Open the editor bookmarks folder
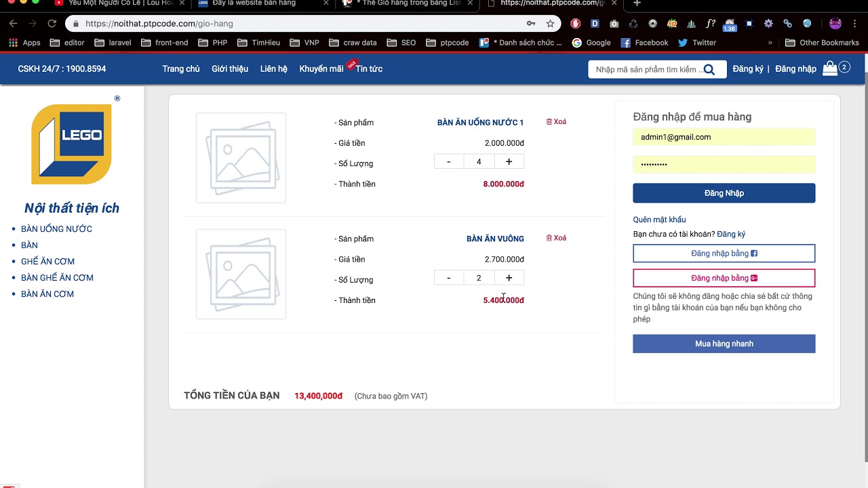This screenshot has width=868, height=488. click(x=67, y=43)
